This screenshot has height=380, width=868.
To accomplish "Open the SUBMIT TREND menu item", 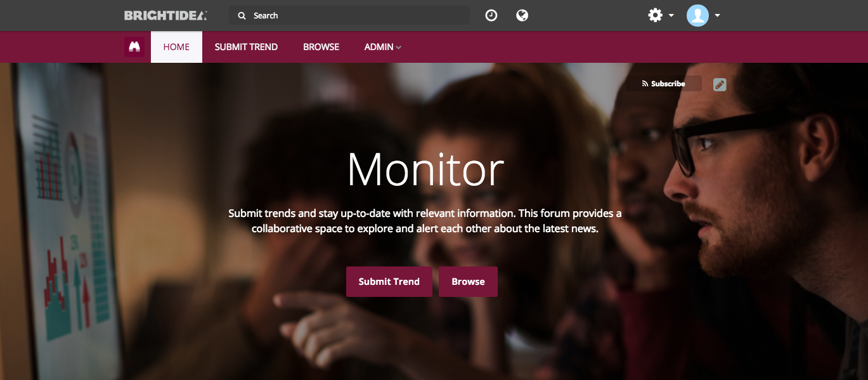I will (x=246, y=47).
